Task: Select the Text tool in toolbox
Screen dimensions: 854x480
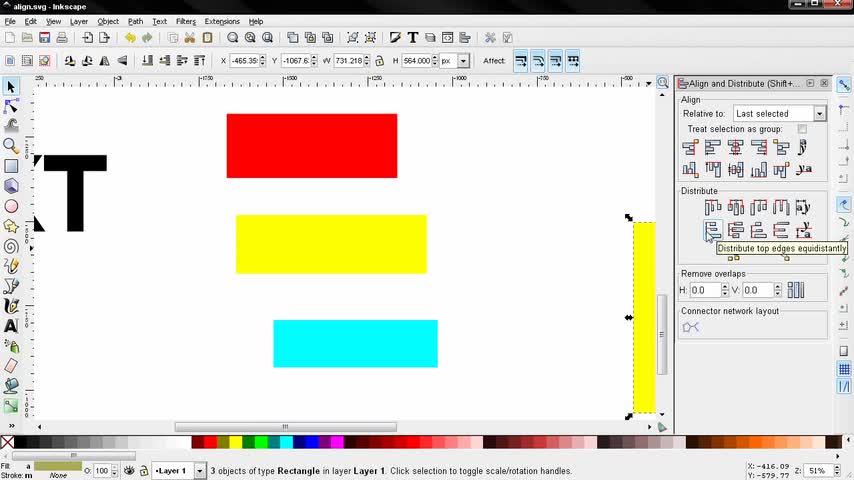Action: tap(11, 326)
